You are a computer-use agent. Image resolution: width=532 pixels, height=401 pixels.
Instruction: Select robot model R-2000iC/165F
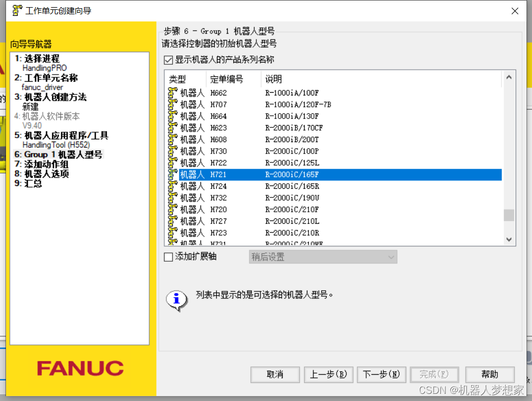point(292,174)
